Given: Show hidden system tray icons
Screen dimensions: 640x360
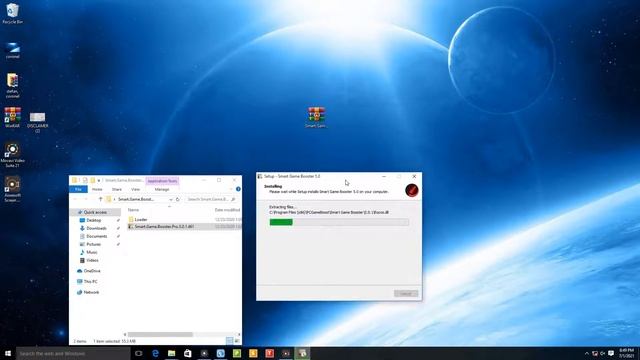Looking at the screenshot, I should [x=587, y=353].
